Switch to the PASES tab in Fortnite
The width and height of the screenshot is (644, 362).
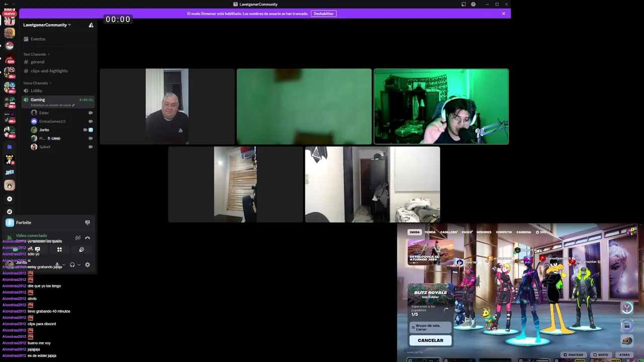point(467,232)
